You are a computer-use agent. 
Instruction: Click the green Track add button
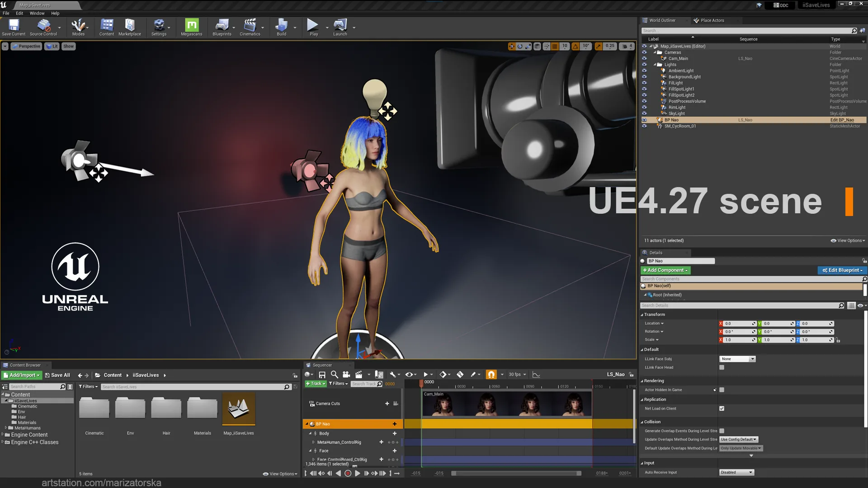316,384
